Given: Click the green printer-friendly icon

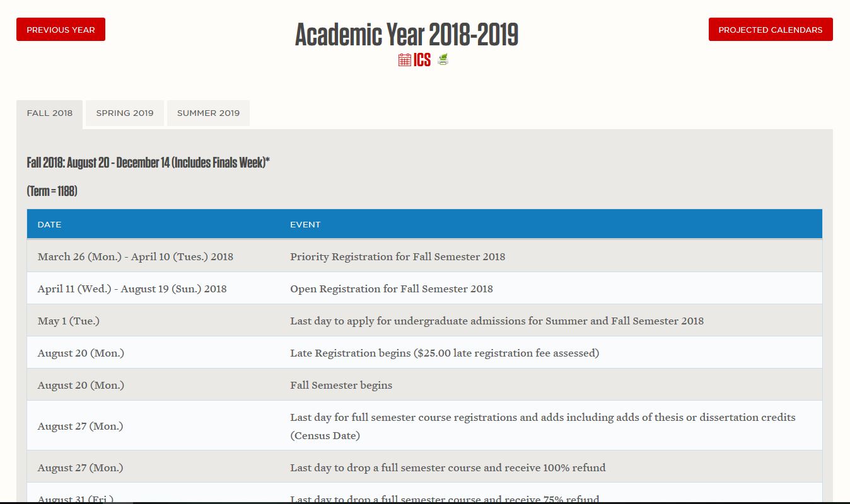Looking at the screenshot, I should (x=443, y=60).
